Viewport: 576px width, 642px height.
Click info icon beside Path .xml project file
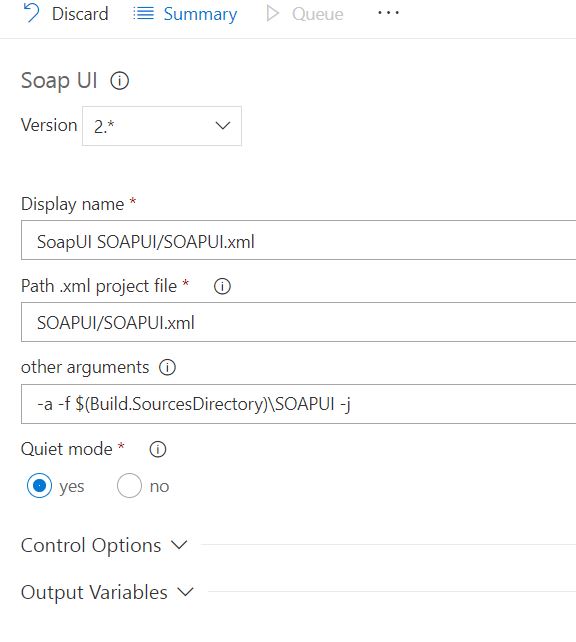[x=222, y=286]
